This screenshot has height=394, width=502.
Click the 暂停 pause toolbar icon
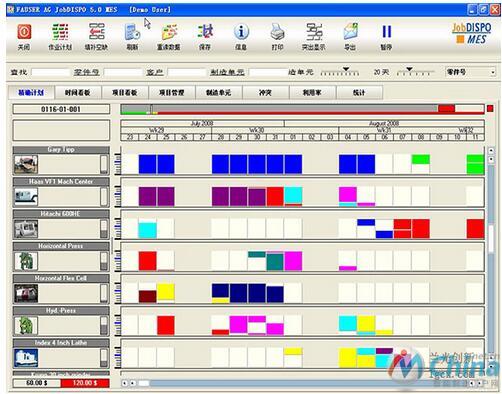pyautogui.click(x=386, y=32)
